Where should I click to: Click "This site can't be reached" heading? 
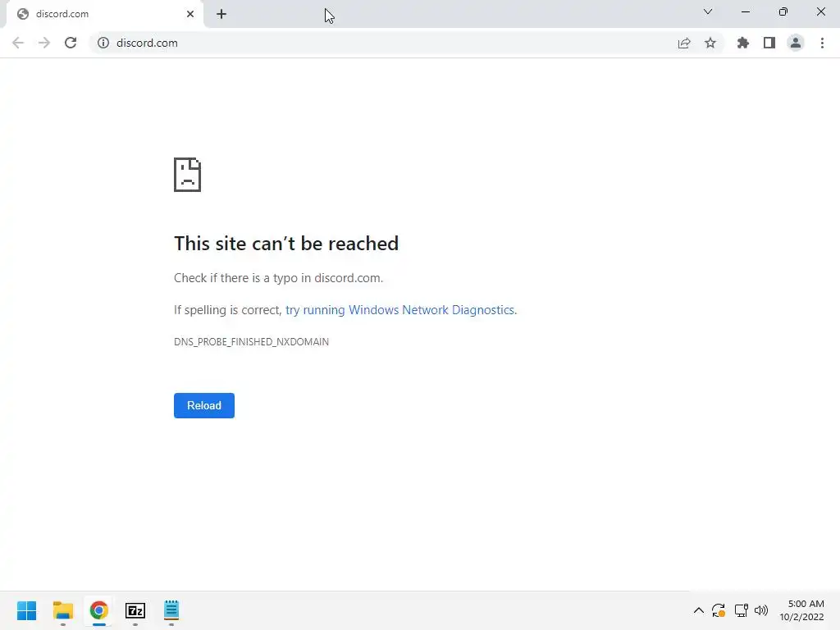286,243
